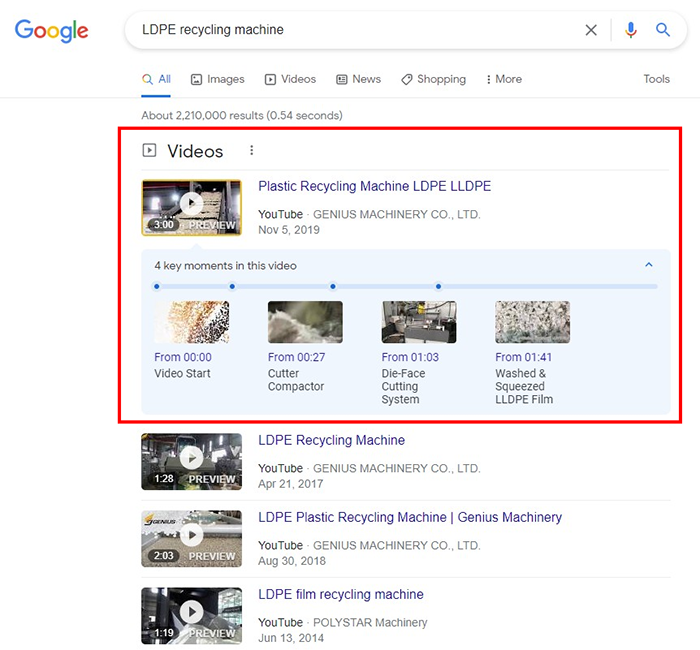The width and height of the screenshot is (700, 650).
Task: Collapse the key moments panel chevron
Action: pyautogui.click(x=649, y=265)
